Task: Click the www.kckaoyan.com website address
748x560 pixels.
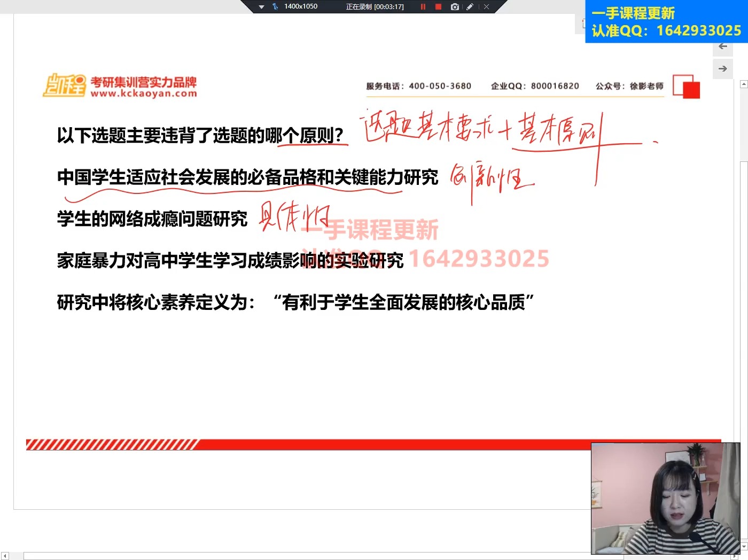Action: pyautogui.click(x=144, y=94)
